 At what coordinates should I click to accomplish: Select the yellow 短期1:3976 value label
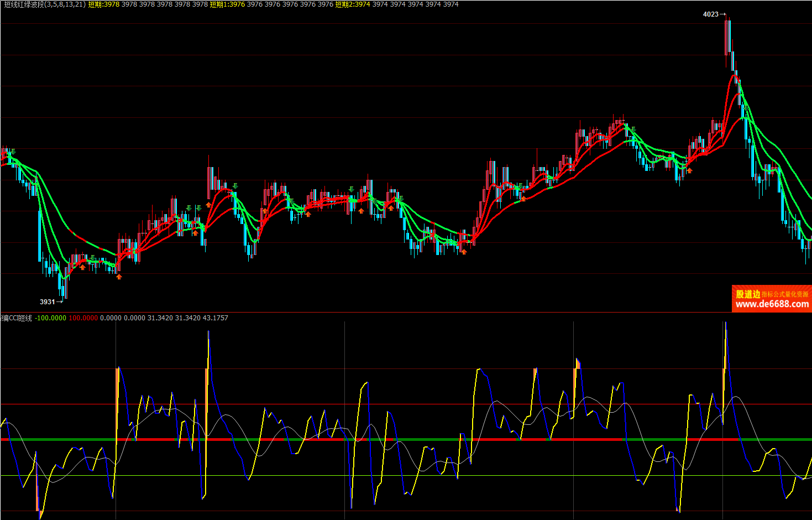pyautogui.click(x=227, y=4)
